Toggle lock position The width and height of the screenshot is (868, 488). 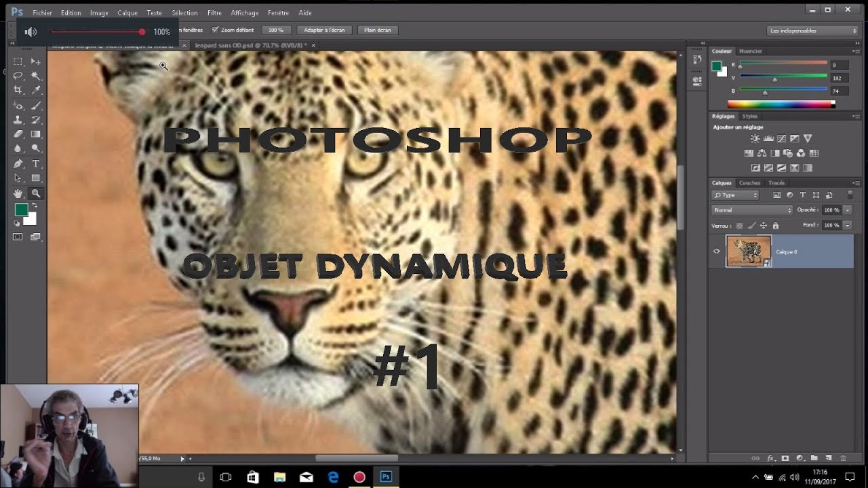coord(764,225)
